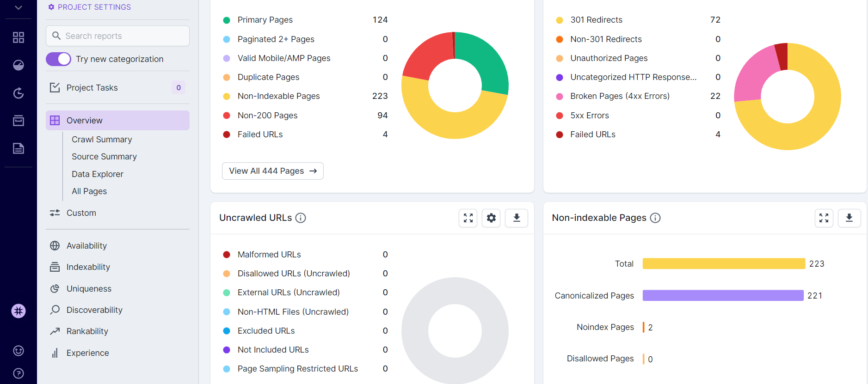The image size is (868, 384).
Task: Download the Uncrawled URLs report
Action: (x=517, y=218)
